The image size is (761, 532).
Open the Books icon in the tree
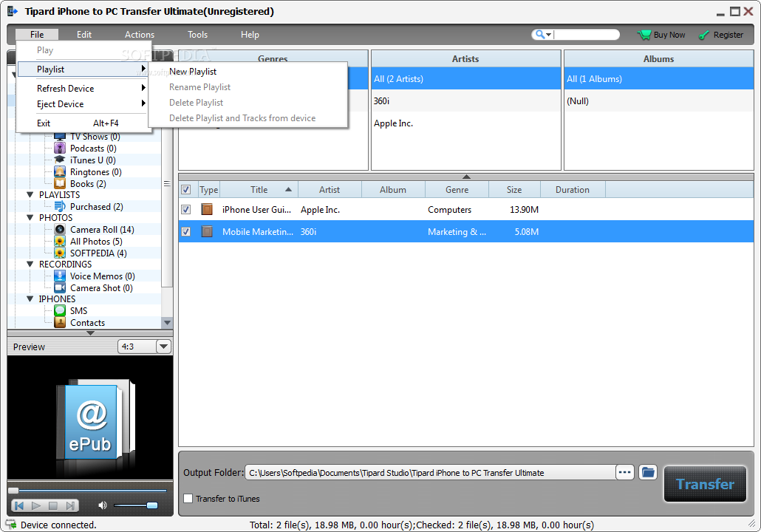point(60,183)
